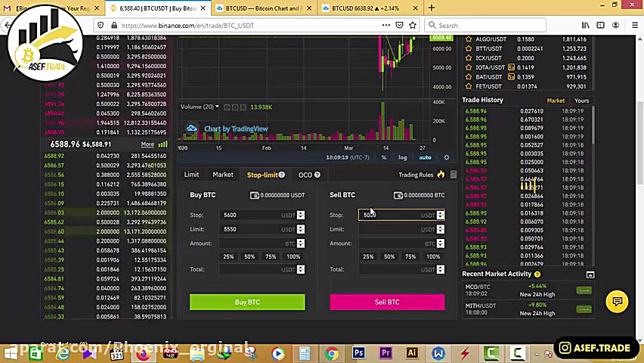Viewport: 644px width, 363px height.
Task: Click the flame icon next to Trading Rules
Action: point(441,174)
